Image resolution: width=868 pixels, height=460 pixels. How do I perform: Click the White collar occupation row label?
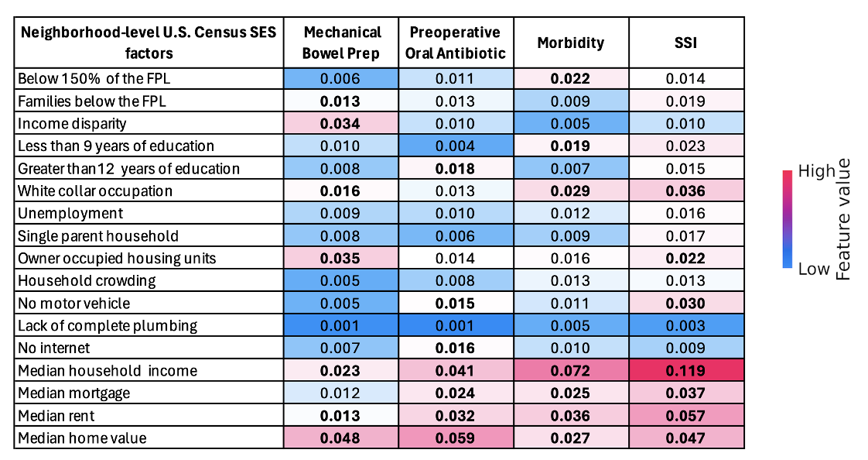click(94, 191)
